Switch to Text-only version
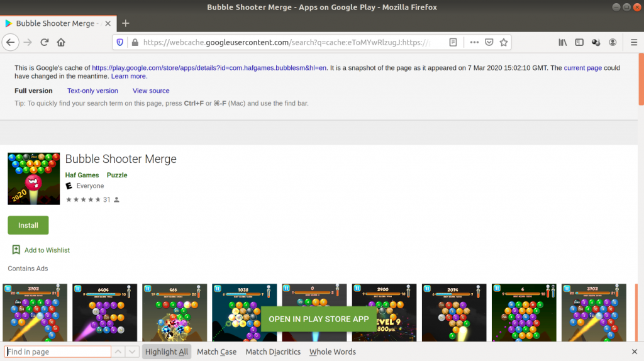This screenshot has width=644, height=361. click(92, 91)
